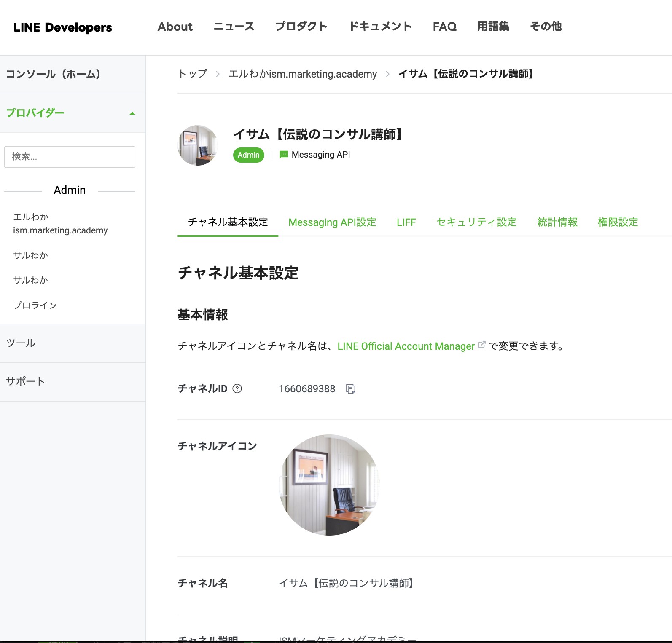Click the Admin divider label in sidebar
This screenshot has height=643, width=672.
click(x=70, y=190)
